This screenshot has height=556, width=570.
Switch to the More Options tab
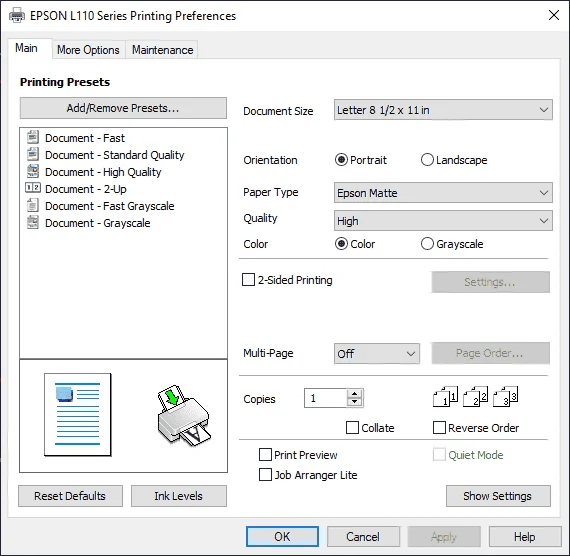88,50
